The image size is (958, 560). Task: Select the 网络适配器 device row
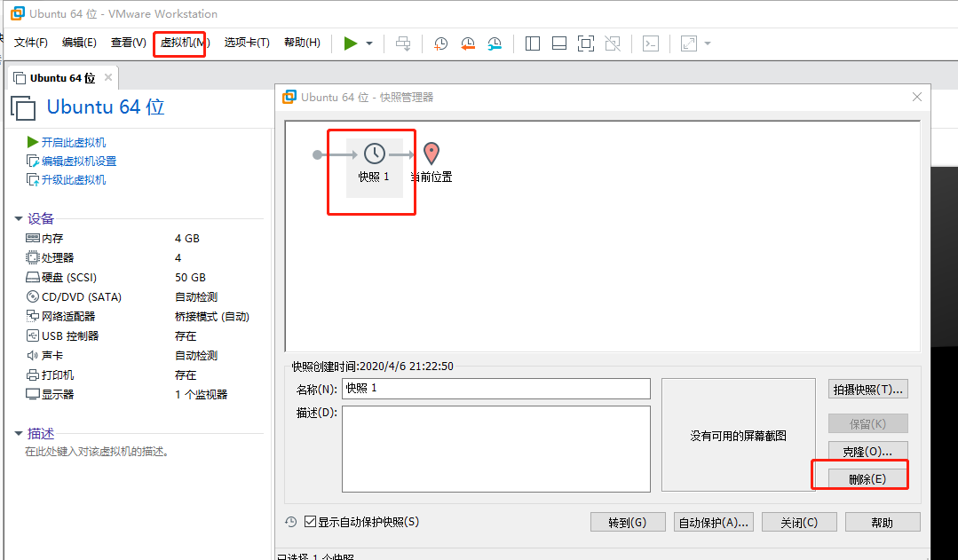pyautogui.click(x=144, y=316)
